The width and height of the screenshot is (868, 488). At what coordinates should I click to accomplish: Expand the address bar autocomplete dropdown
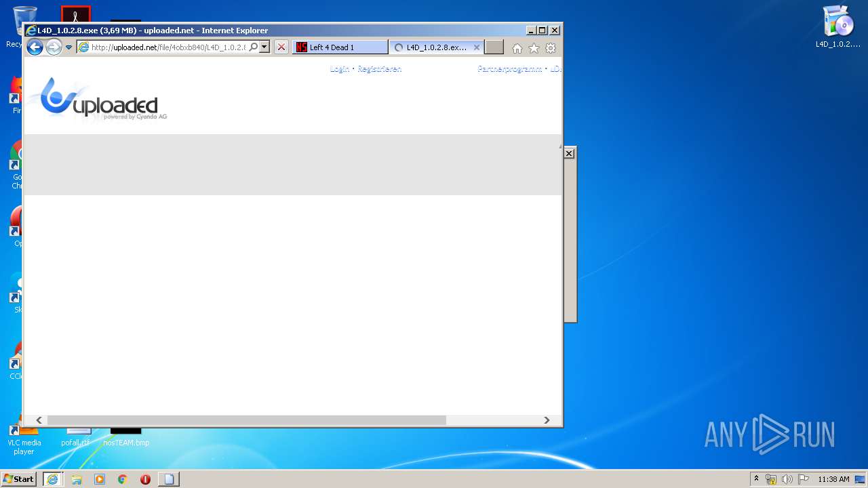pos(264,47)
